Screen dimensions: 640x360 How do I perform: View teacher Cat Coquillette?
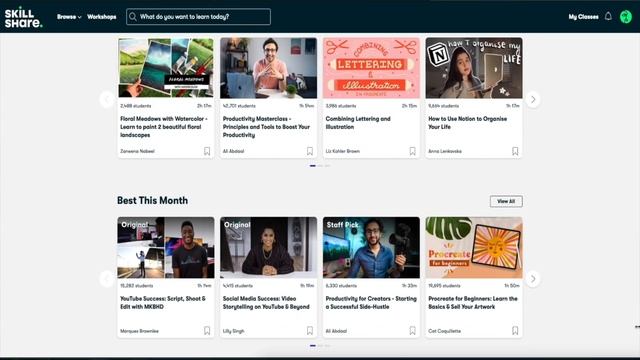(444, 331)
